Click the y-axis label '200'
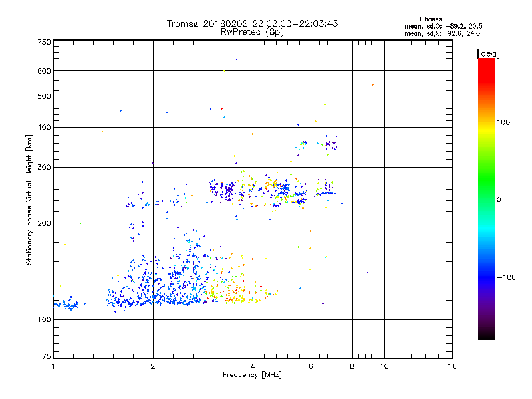The image size is (532, 399). point(44,223)
